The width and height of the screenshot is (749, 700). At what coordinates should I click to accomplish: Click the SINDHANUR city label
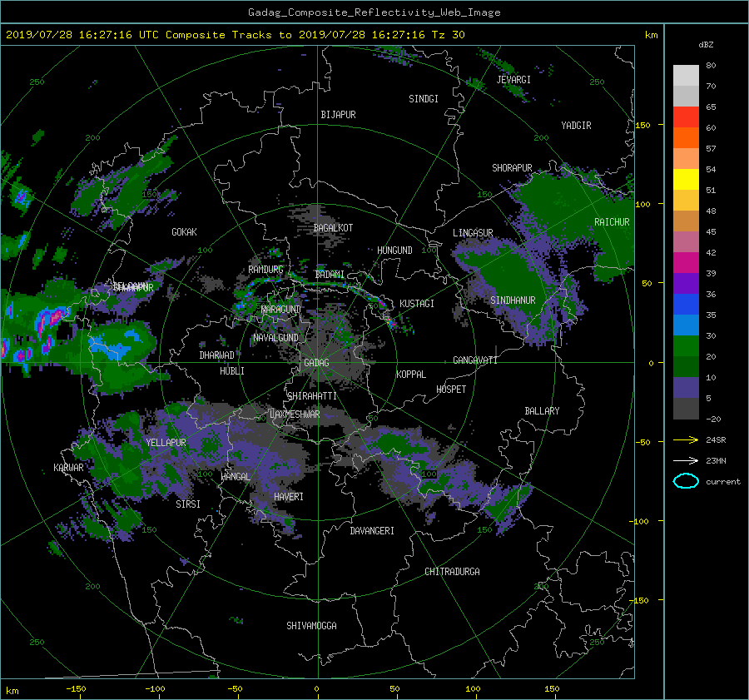click(513, 300)
